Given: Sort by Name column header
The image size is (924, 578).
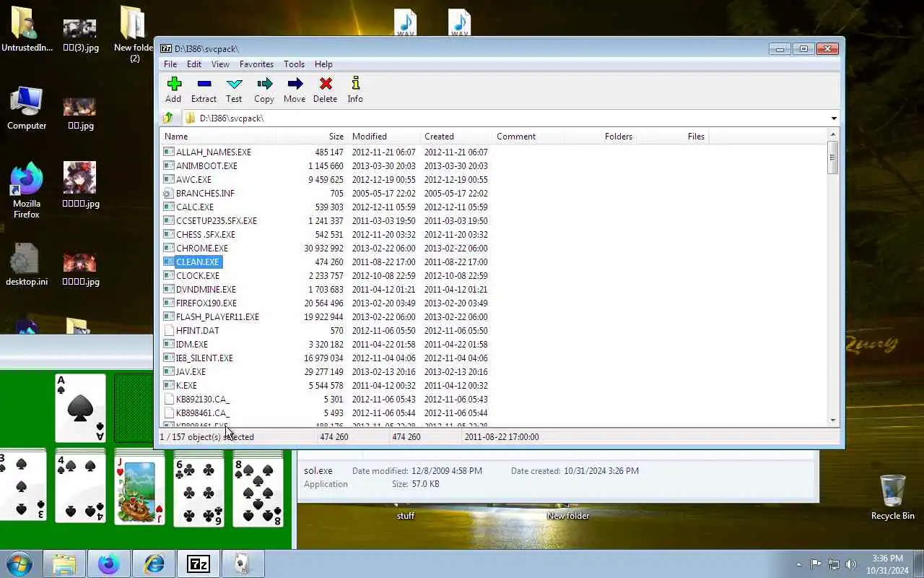Looking at the screenshot, I should [217, 137].
